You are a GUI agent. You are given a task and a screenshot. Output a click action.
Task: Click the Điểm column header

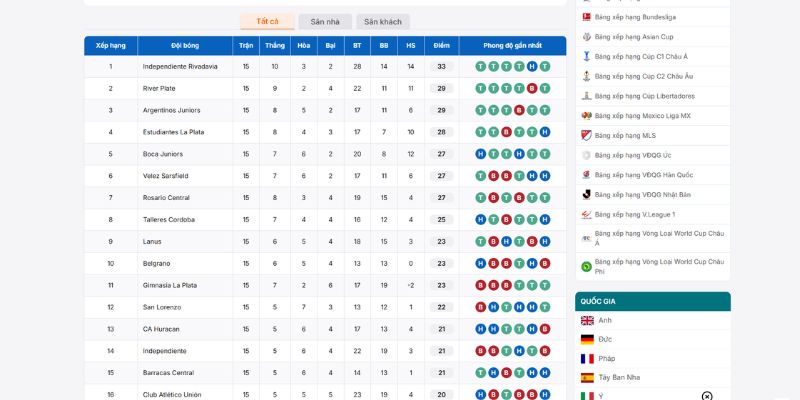(x=442, y=45)
